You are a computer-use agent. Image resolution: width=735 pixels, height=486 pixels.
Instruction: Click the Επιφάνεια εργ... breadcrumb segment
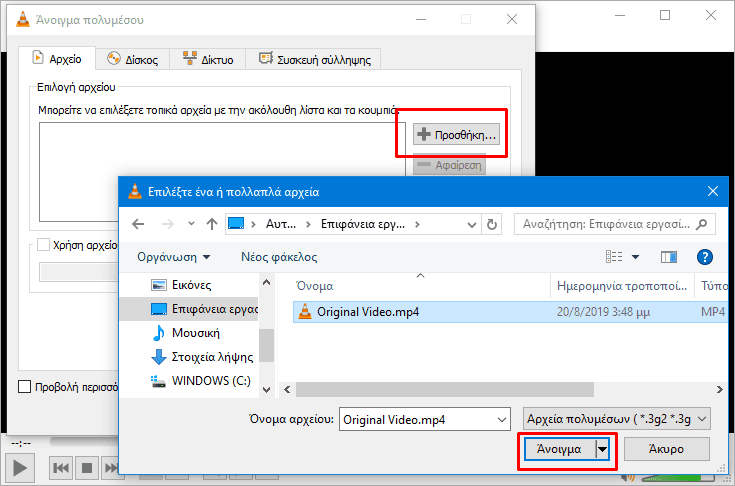pos(362,224)
